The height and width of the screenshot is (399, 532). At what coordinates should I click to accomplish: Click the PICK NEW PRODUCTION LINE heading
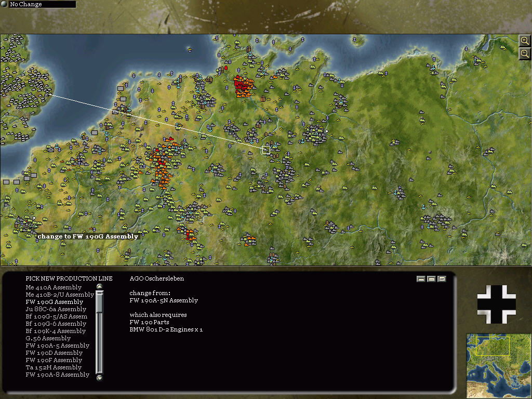click(69, 278)
